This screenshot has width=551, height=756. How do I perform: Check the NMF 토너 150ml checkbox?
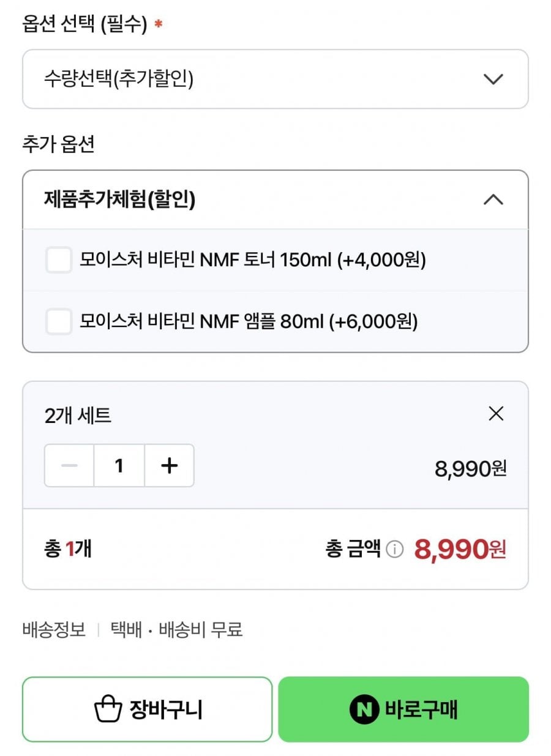59,260
